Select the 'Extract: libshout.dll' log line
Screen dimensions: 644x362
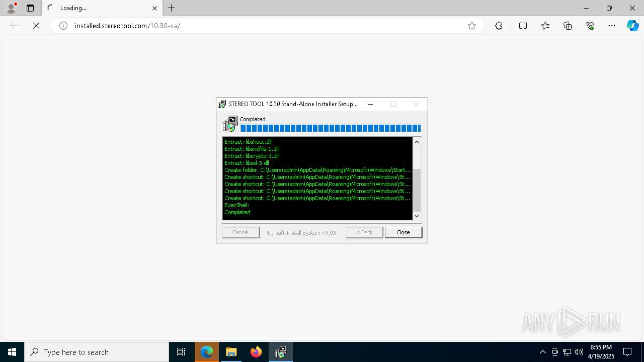(x=248, y=142)
